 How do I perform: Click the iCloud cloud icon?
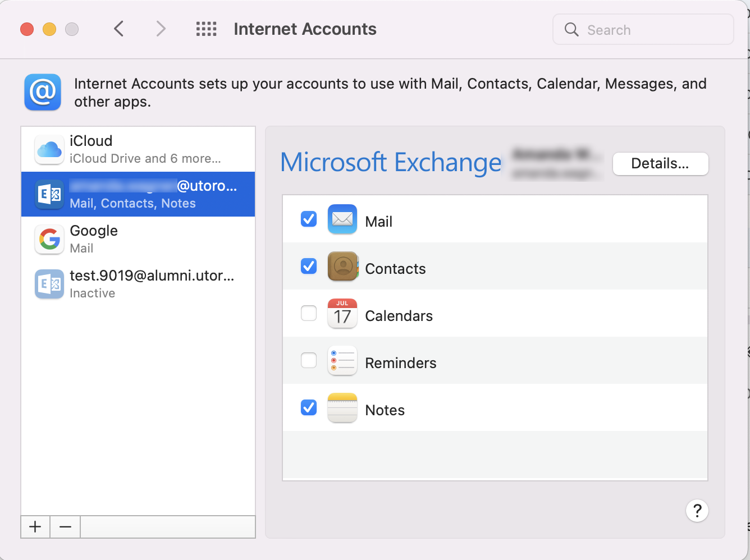pos(49,149)
